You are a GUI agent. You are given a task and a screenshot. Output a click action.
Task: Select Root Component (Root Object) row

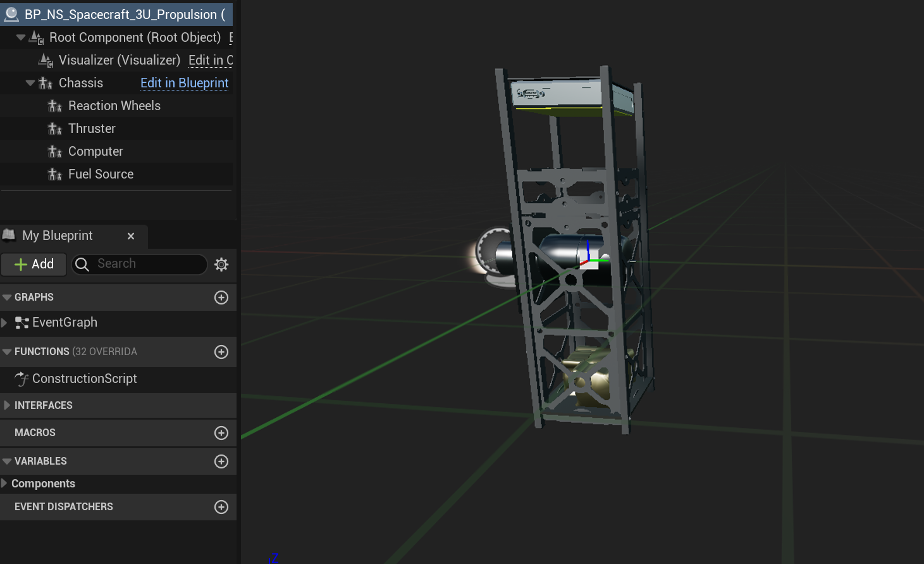click(x=135, y=37)
